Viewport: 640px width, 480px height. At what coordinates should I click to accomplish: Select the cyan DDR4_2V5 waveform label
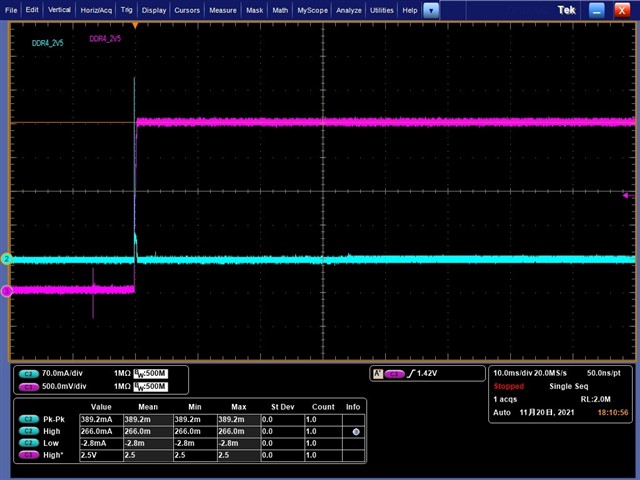[48, 43]
